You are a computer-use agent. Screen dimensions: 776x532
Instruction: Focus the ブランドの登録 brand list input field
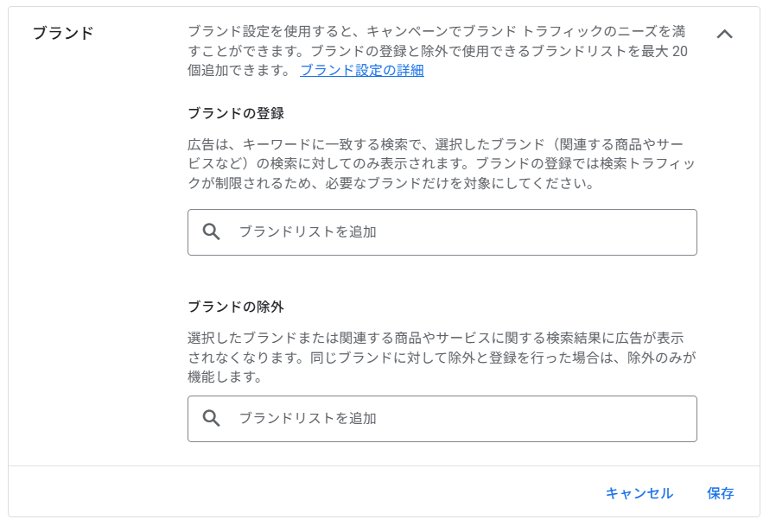pos(442,232)
